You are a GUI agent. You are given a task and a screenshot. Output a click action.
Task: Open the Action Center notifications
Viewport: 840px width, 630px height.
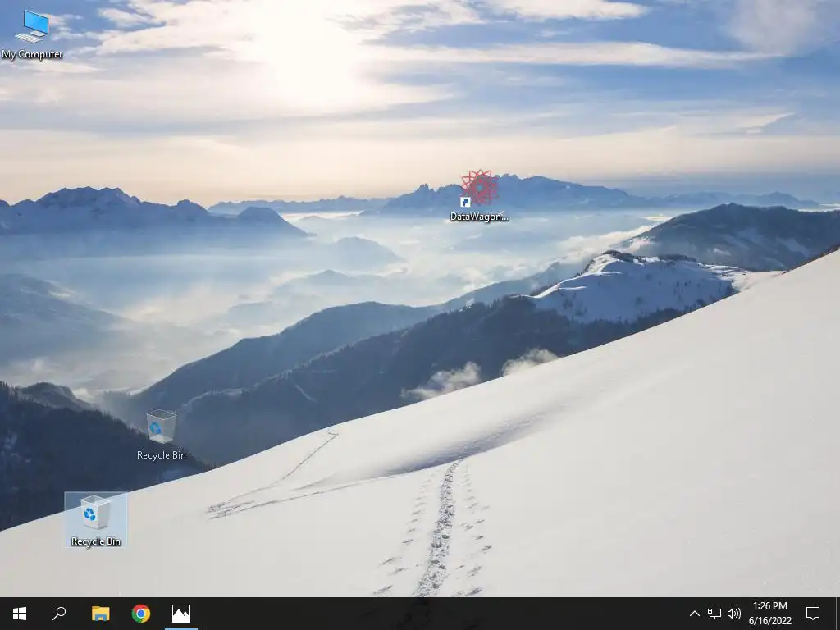pyautogui.click(x=813, y=614)
